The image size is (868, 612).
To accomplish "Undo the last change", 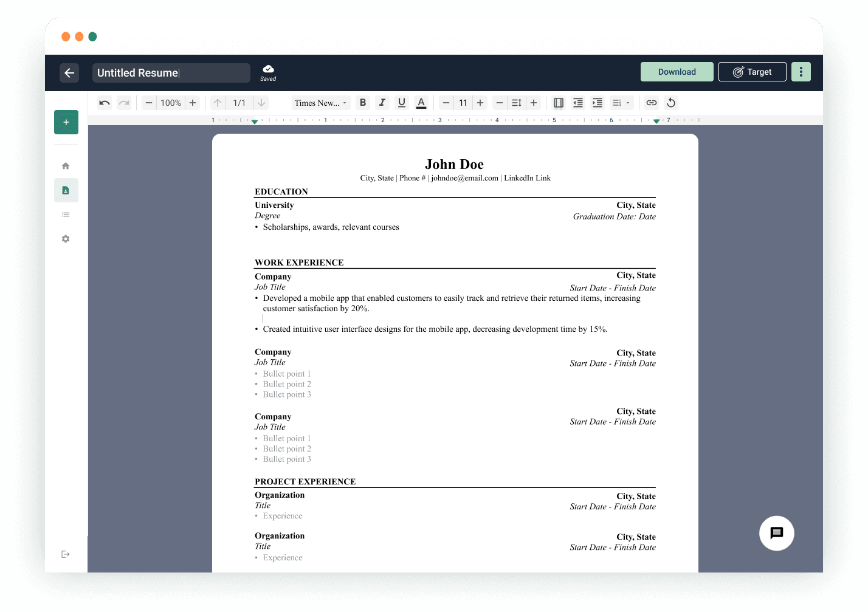I will (104, 103).
